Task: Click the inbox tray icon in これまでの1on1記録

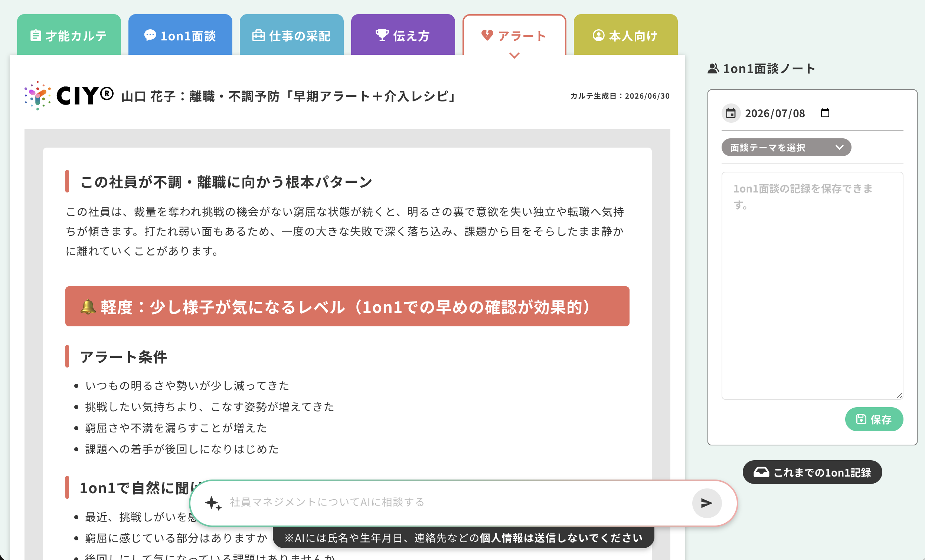Action: point(761,472)
